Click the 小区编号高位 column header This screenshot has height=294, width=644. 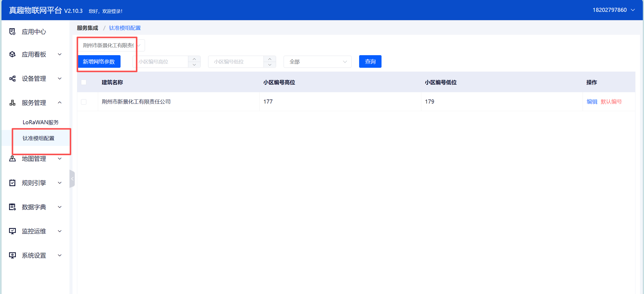pyautogui.click(x=279, y=82)
